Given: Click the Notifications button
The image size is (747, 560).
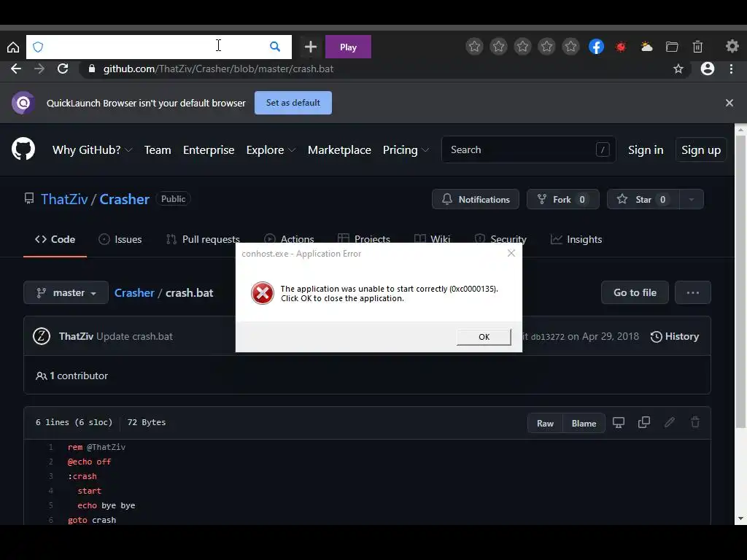Looking at the screenshot, I should [476, 200].
